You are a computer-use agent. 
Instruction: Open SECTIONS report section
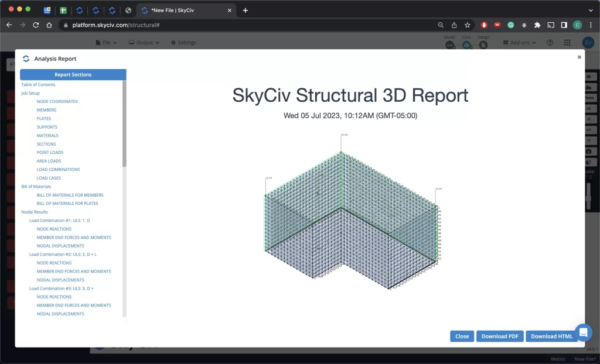(46, 144)
